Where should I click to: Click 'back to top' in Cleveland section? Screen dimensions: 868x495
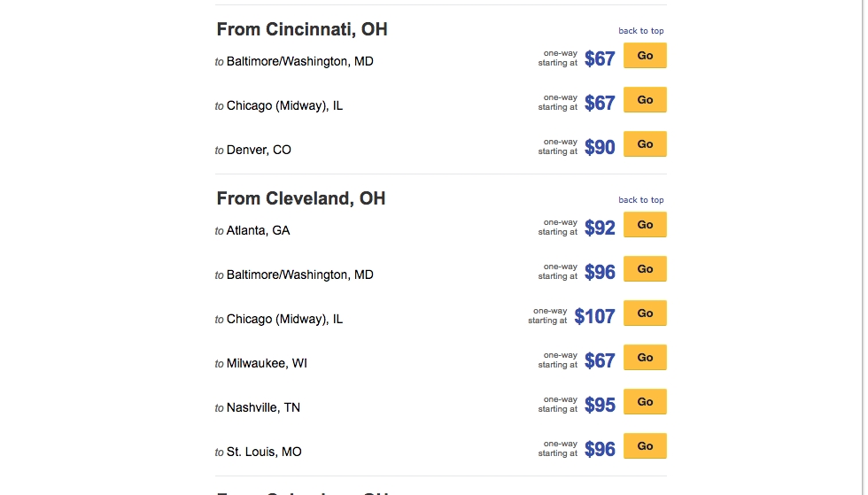click(640, 200)
